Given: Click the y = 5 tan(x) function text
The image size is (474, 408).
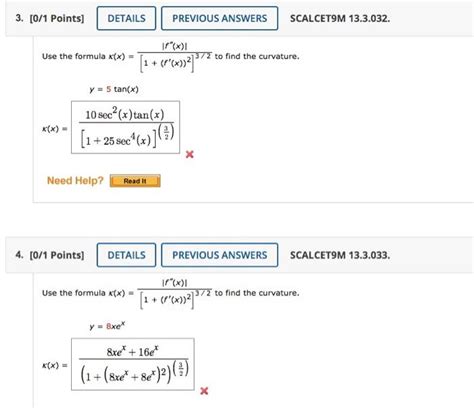Looking at the screenshot, I should [x=114, y=89].
